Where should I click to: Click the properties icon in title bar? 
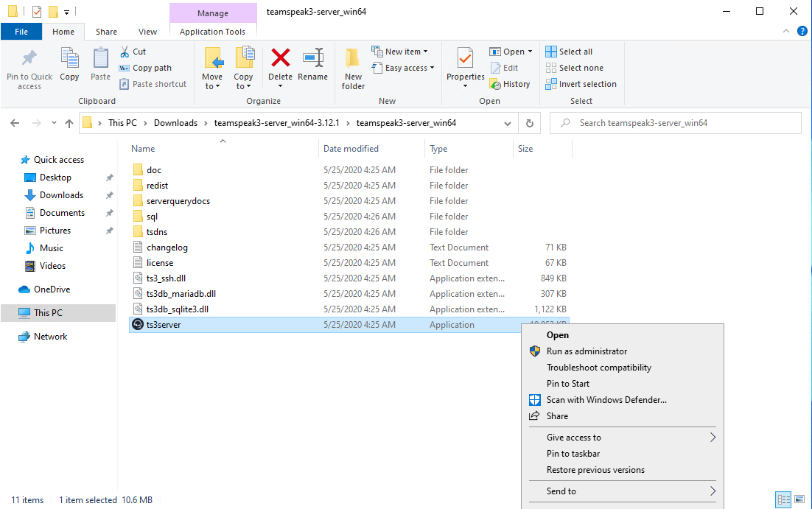pos(37,11)
